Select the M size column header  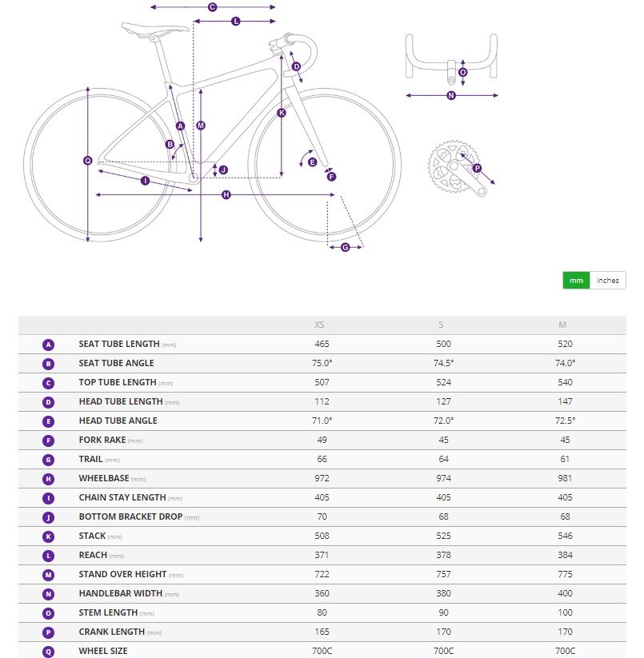coord(562,325)
